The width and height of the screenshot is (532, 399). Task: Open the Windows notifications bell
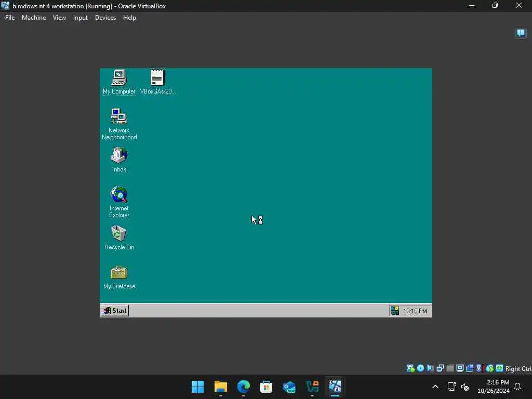(517, 387)
